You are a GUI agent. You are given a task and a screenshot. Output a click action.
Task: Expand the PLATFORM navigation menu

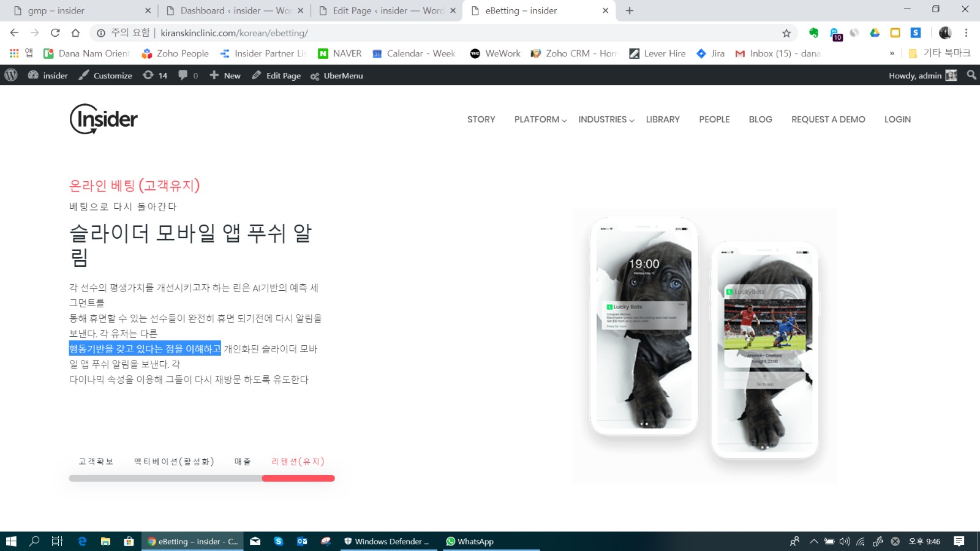click(x=540, y=119)
